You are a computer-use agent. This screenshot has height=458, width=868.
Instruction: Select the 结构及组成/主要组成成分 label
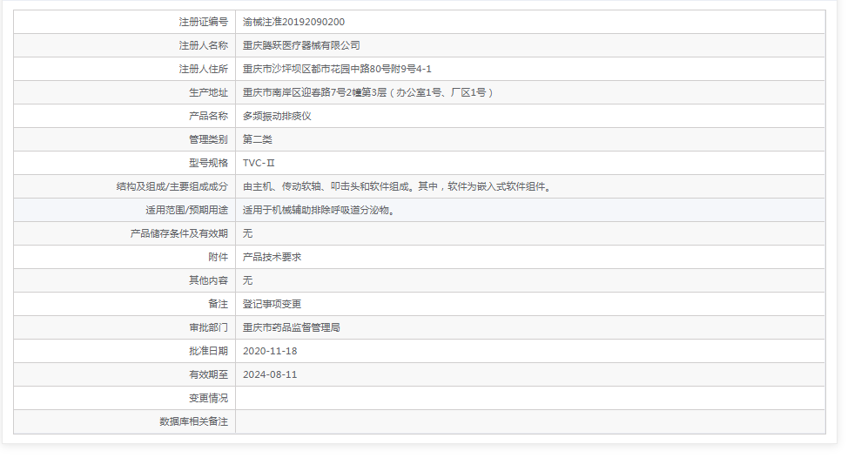pos(172,186)
